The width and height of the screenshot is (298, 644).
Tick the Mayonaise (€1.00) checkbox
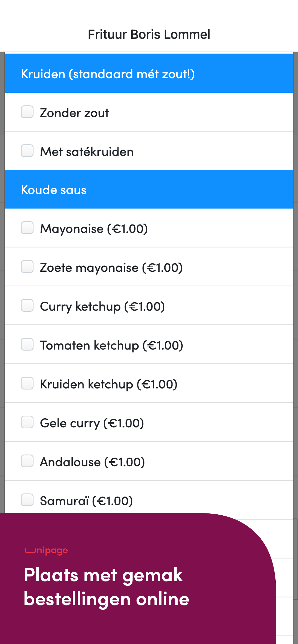[27, 228]
